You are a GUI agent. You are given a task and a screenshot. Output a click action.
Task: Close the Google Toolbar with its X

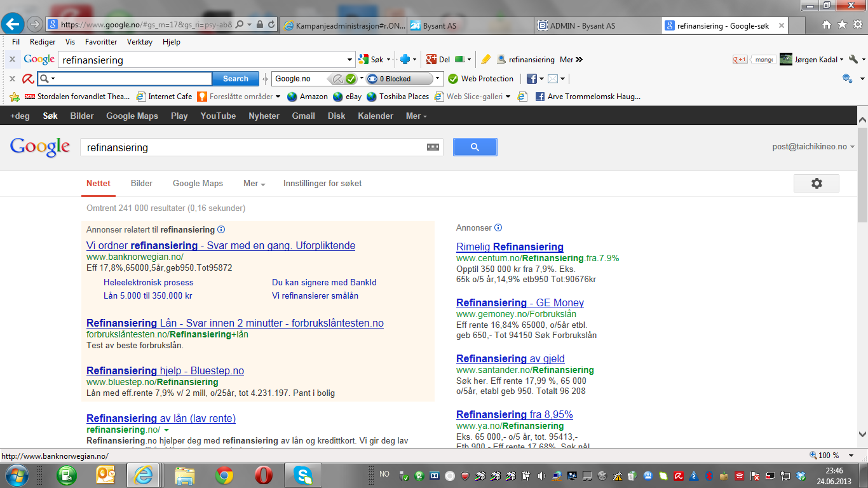click(x=12, y=59)
